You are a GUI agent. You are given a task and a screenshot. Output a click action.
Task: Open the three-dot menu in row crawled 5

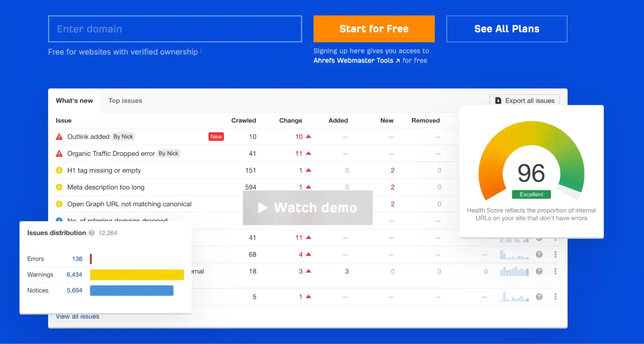pos(555,297)
